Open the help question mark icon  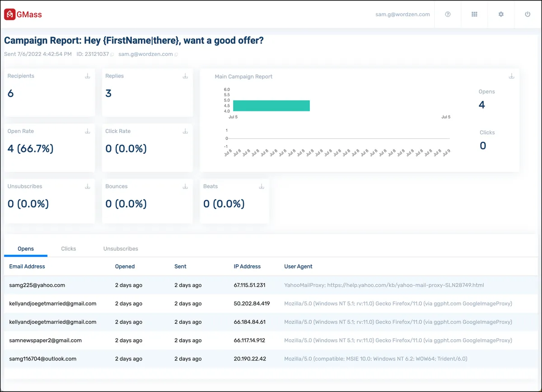tap(448, 14)
